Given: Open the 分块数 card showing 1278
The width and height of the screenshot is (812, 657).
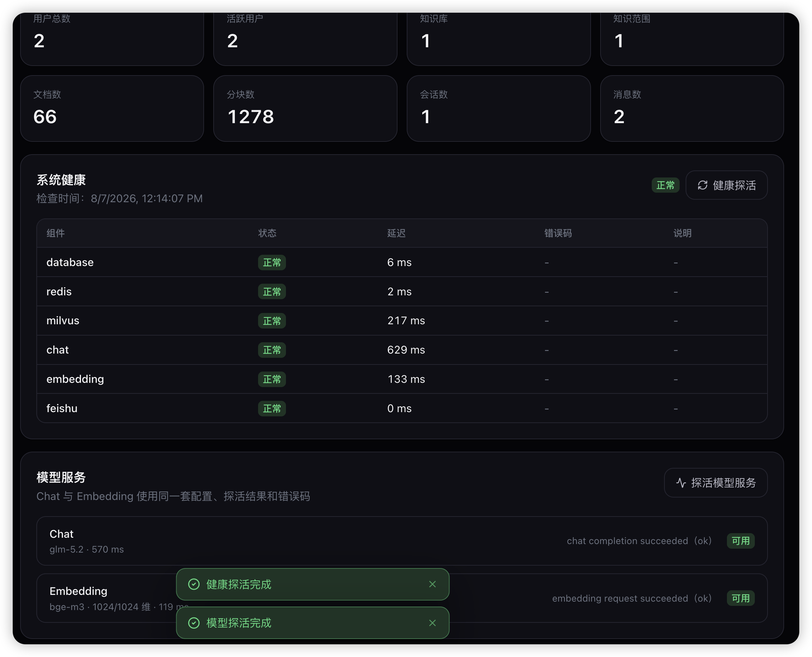Looking at the screenshot, I should (305, 109).
